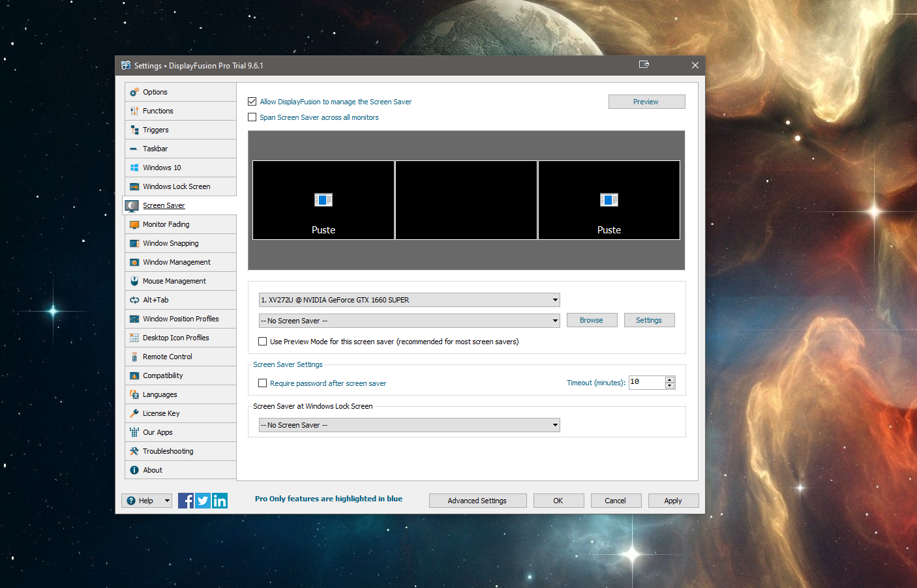Expand the Help dropdown button
Screen dimensions: 917x588
167,501
